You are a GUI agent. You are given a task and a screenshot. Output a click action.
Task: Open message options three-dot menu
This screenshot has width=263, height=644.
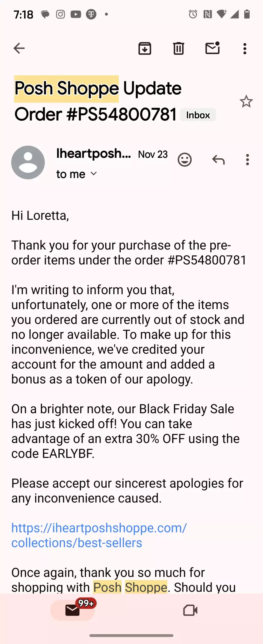[x=248, y=160]
